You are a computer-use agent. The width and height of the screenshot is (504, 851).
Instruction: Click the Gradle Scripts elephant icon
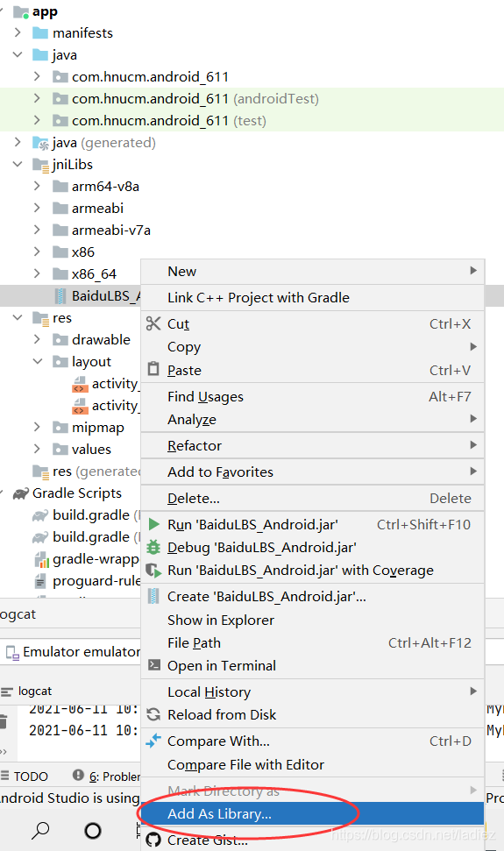(21, 493)
